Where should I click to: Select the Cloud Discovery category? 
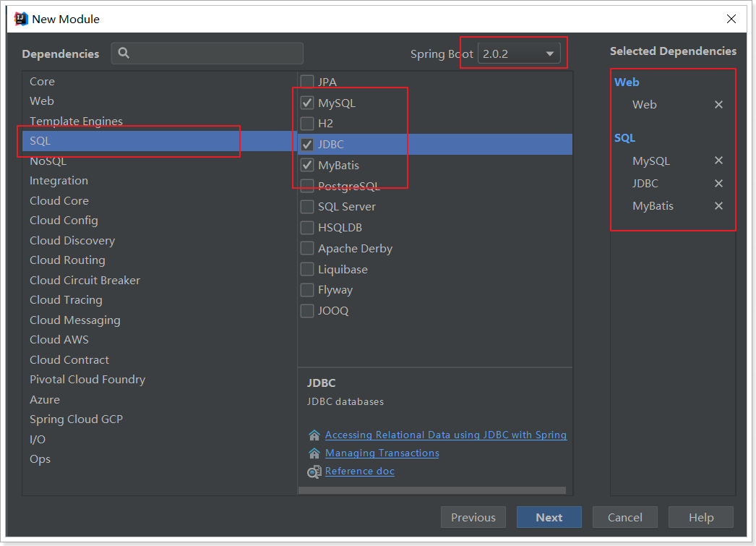point(160,241)
